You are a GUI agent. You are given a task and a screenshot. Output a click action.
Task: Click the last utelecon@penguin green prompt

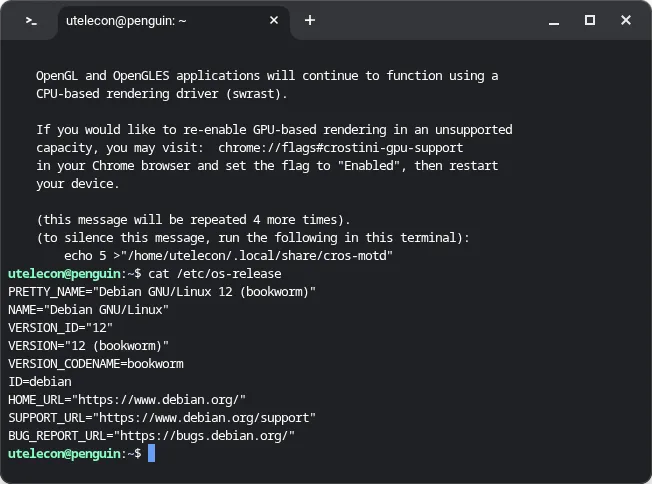(x=64, y=453)
